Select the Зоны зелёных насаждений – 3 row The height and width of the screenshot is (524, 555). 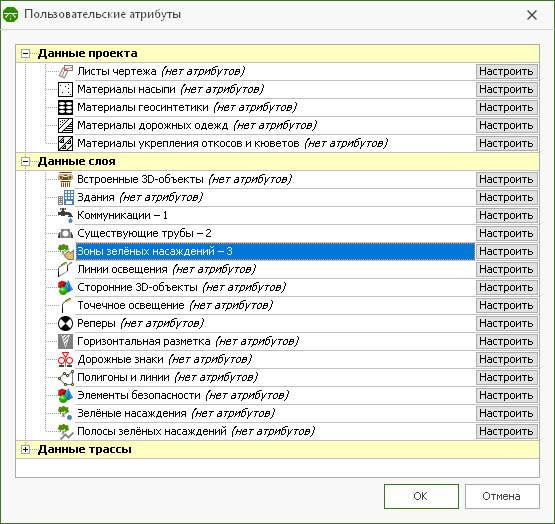245,251
